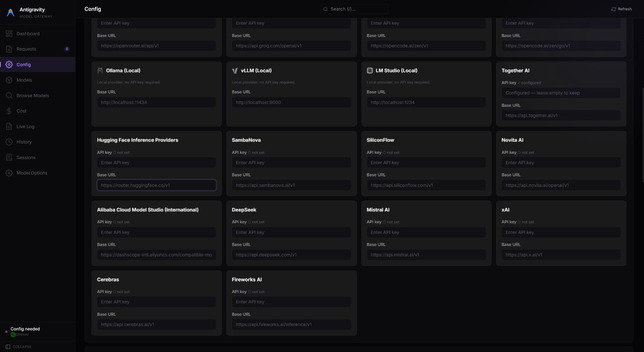
Task: Open the Browse Models section
Action: pyautogui.click(x=38, y=96)
